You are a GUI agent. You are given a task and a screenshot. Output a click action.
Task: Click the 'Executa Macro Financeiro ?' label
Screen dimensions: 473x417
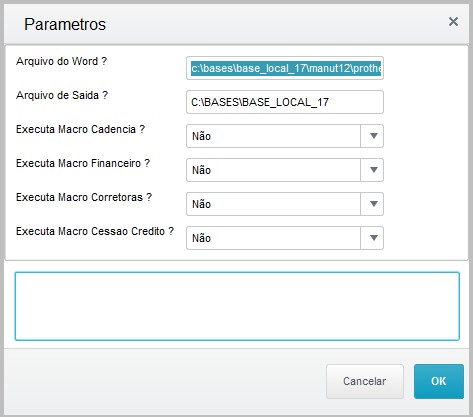click(83, 163)
